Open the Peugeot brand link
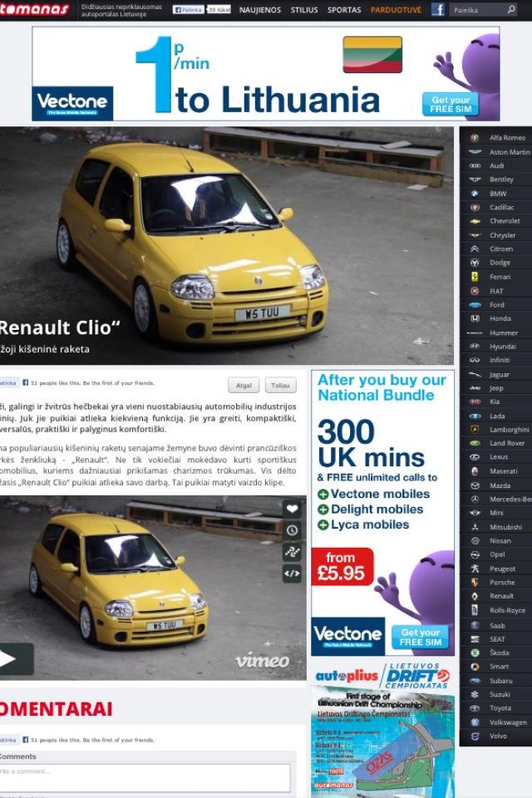The width and height of the screenshot is (532, 798). [502, 569]
